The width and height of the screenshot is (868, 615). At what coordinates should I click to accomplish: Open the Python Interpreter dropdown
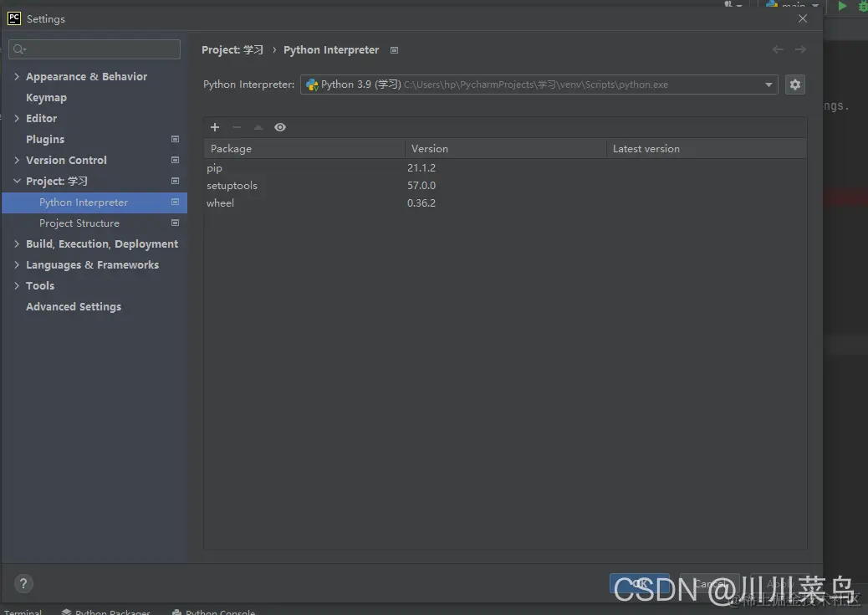(x=539, y=85)
